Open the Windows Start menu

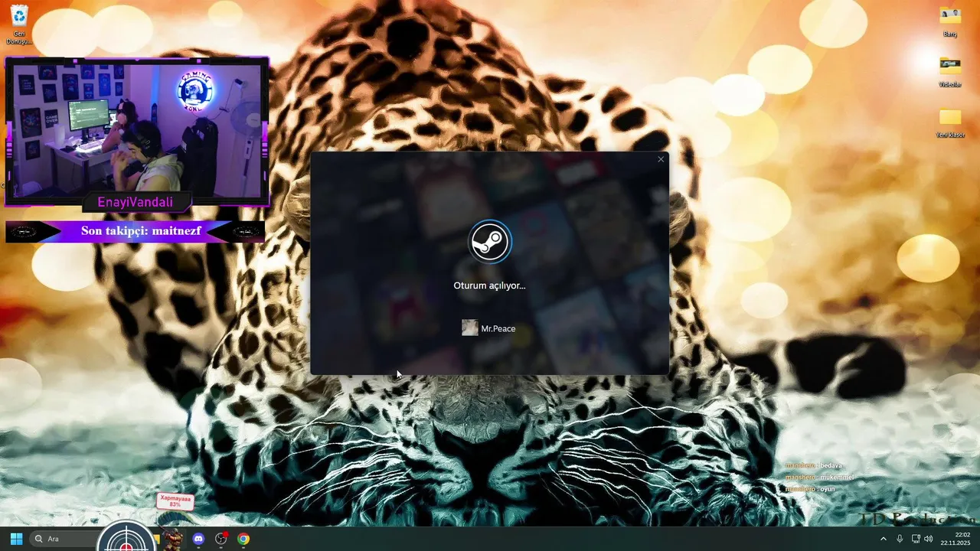click(x=16, y=539)
